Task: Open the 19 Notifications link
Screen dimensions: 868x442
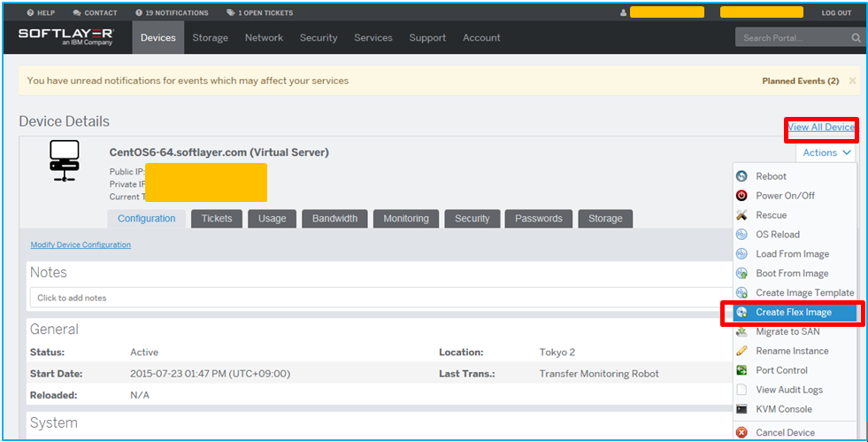Action: (172, 12)
